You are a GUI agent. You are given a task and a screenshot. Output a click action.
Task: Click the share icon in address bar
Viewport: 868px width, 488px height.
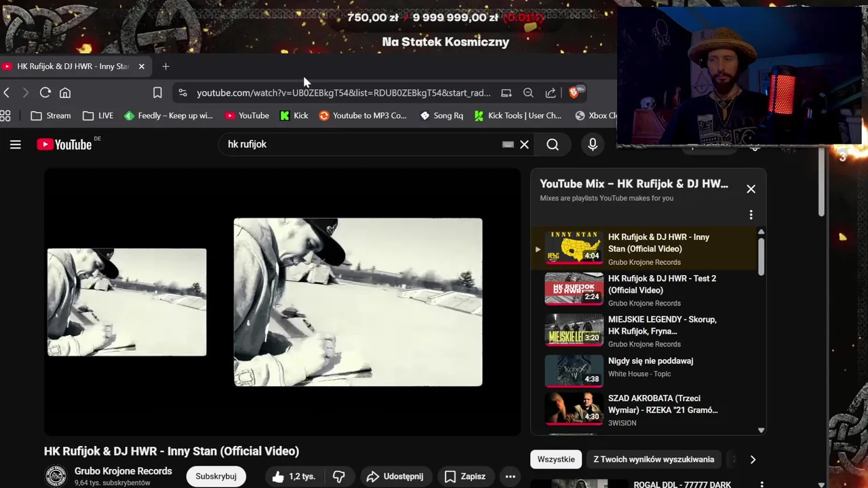(x=551, y=93)
